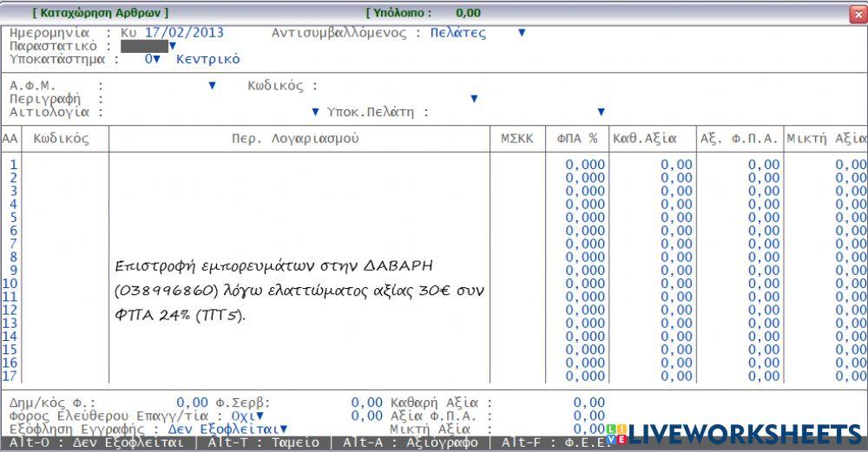Close the Καταχώρηση Αρθρων window

coord(857,12)
